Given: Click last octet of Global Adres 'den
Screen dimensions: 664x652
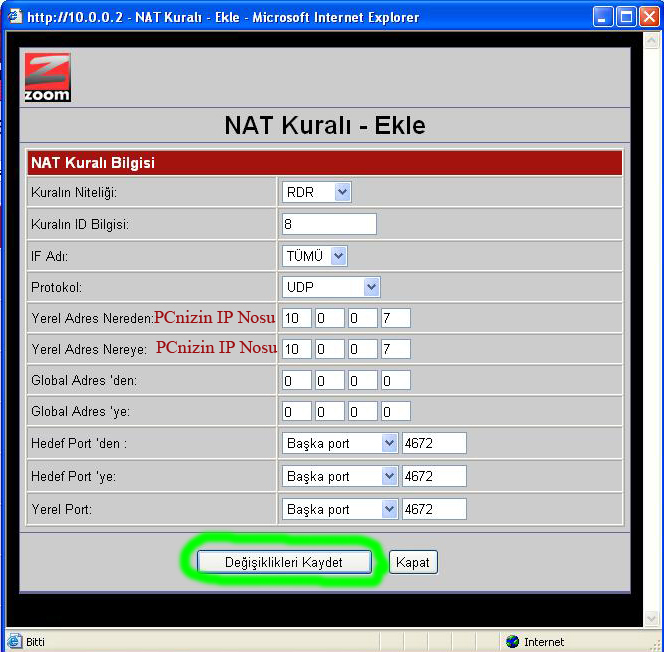Looking at the screenshot, I should [x=396, y=381].
